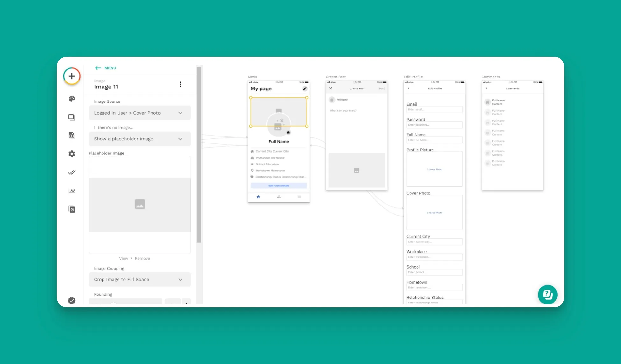Click the three-dot menu beside Image 11
The height and width of the screenshot is (364, 621).
pyautogui.click(x=181, y=84)
